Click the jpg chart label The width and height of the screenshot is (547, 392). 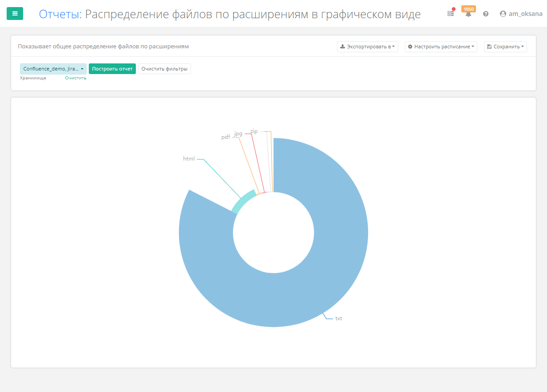238,133
